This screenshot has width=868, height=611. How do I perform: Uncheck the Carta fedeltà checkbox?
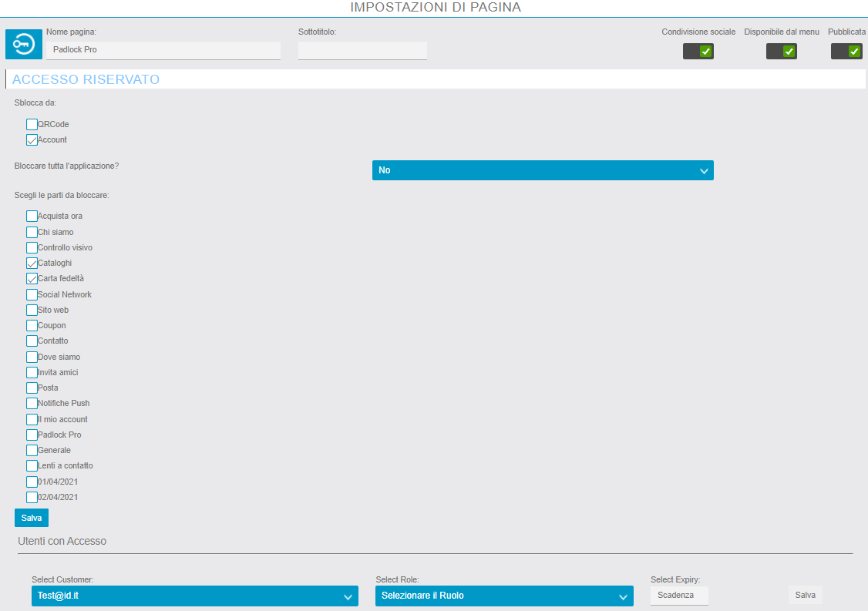[x=32, y=279]
